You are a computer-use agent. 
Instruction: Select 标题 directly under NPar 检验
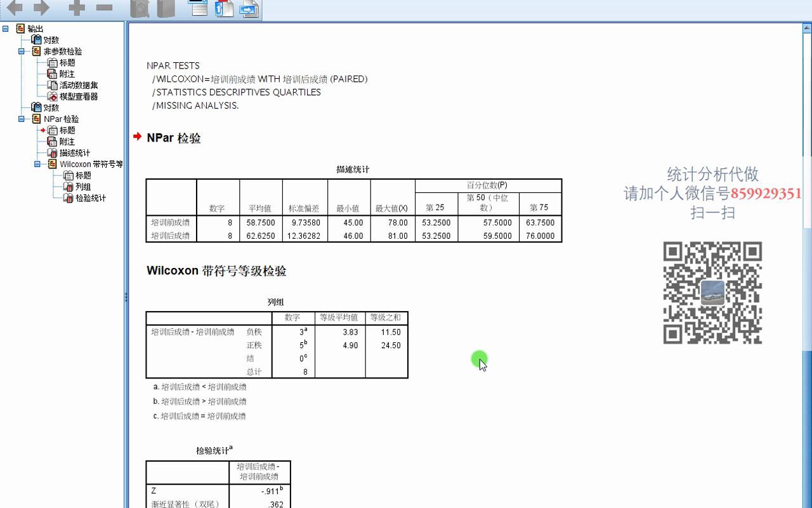tap(67, 130)
